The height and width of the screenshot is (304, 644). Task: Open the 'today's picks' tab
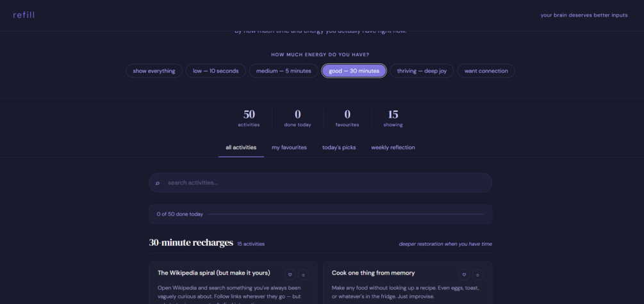click(339, 148)
